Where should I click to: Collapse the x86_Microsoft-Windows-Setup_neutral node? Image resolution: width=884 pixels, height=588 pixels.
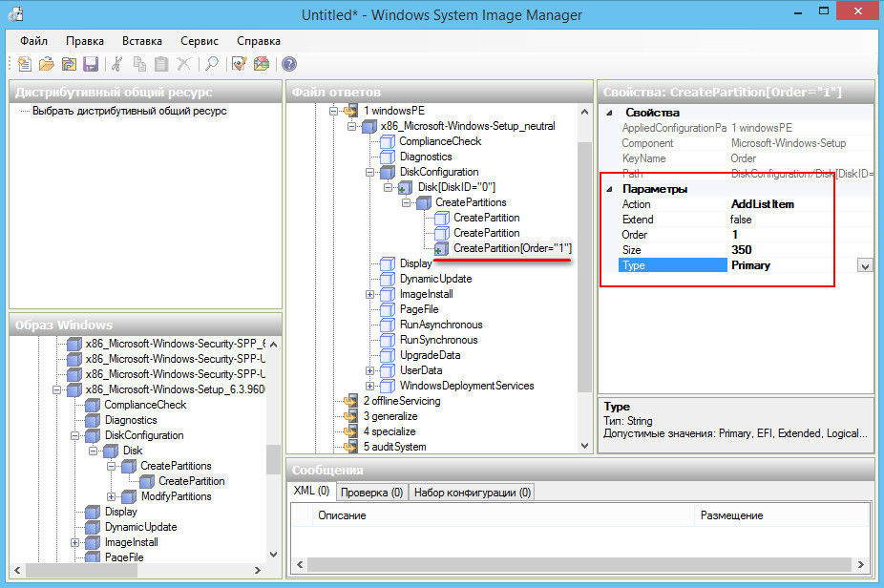[x=352, y=126]
